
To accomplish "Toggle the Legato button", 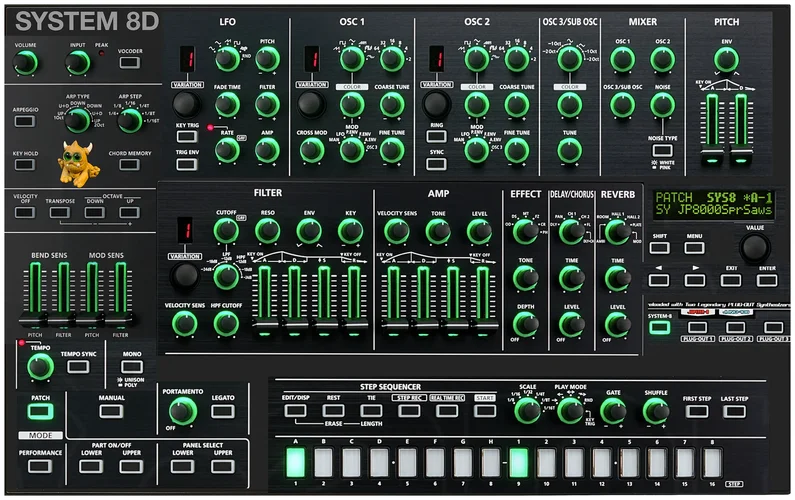I will [223, 411].
